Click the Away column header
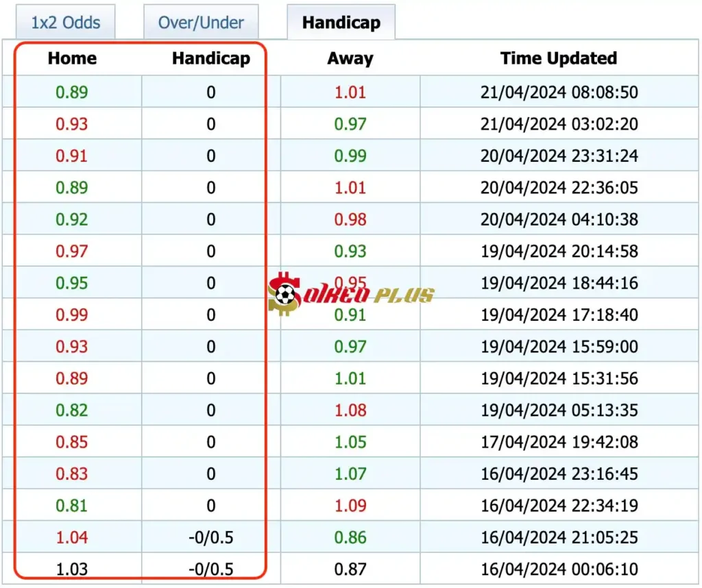The width and height of the screenshot is (702, 588). [x=350, y=58]
